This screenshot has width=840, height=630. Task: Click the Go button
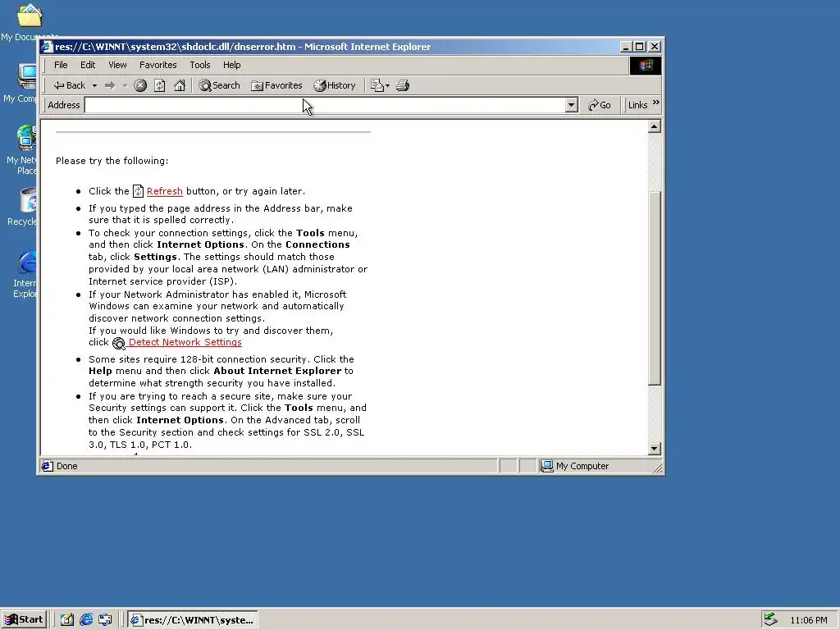(x=600, y=105)
